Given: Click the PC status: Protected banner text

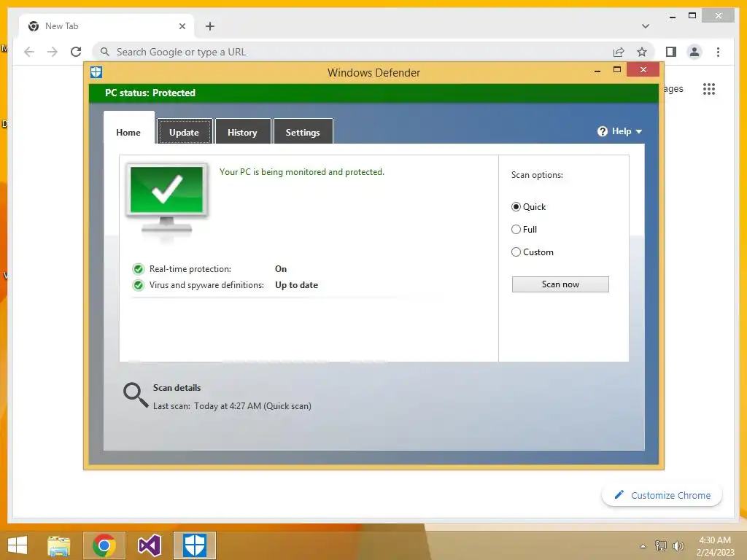Looking at the screenshot, I should pos(150,93).
